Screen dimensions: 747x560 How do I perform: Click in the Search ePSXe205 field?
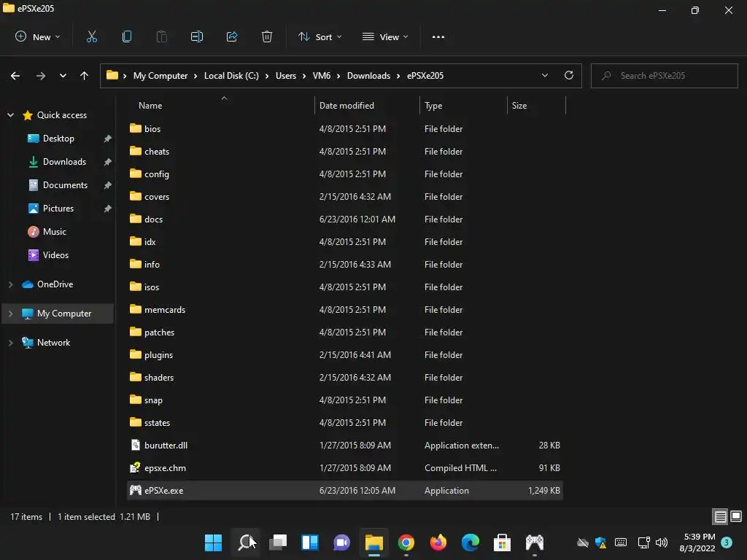(664, 76)
